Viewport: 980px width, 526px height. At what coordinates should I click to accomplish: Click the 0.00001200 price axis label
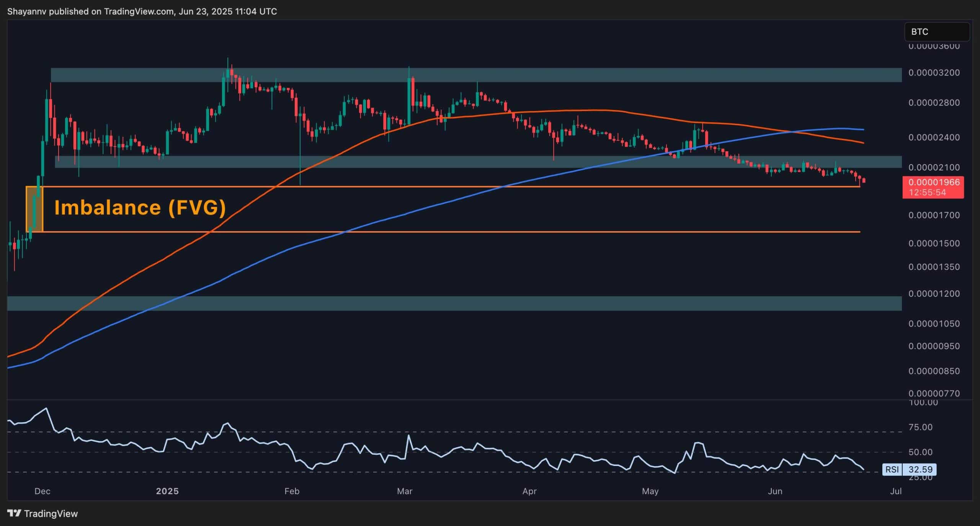[934, 294]
